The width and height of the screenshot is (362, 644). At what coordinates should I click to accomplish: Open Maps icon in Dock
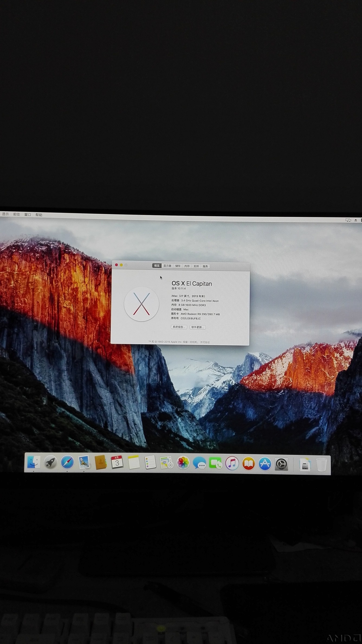[x=167, y=462]
